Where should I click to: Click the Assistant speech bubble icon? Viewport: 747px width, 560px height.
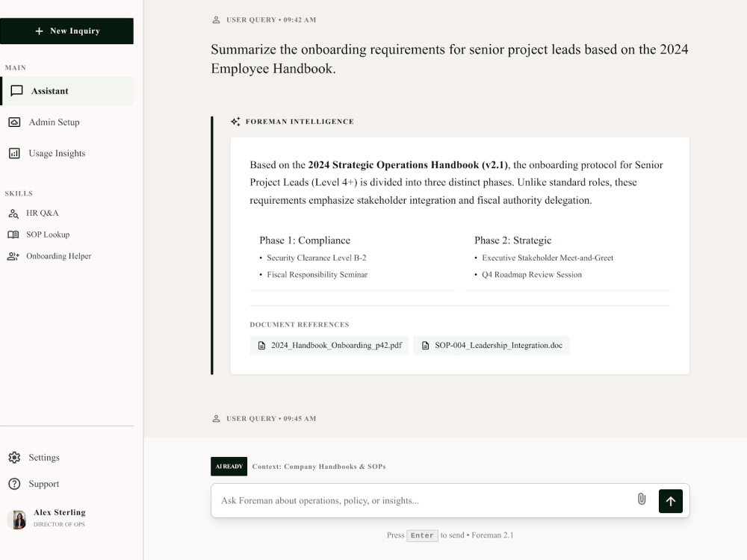pyautogui.click(x=16, y=91)
